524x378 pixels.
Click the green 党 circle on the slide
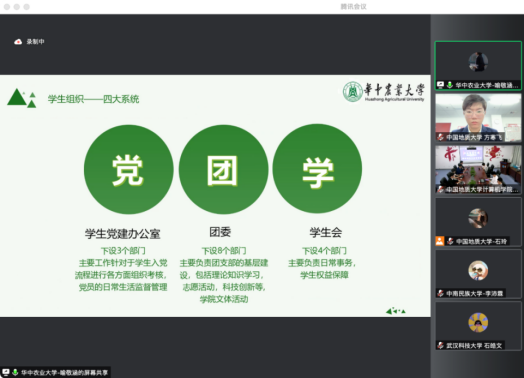(129, 169)
